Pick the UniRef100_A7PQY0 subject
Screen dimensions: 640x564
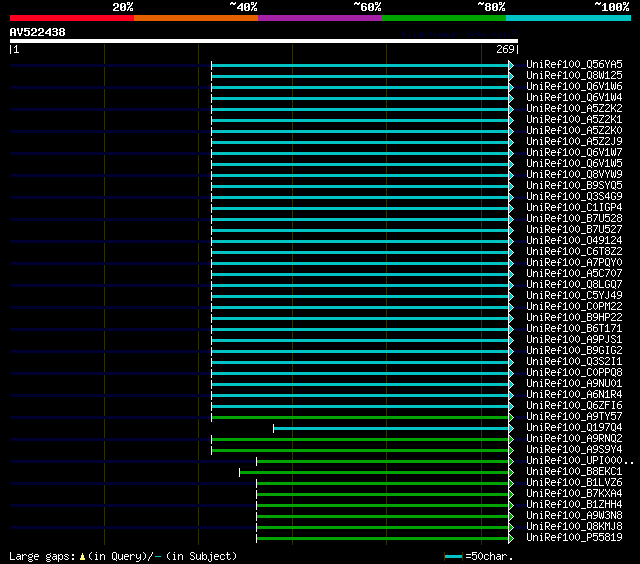click(574, 263)
